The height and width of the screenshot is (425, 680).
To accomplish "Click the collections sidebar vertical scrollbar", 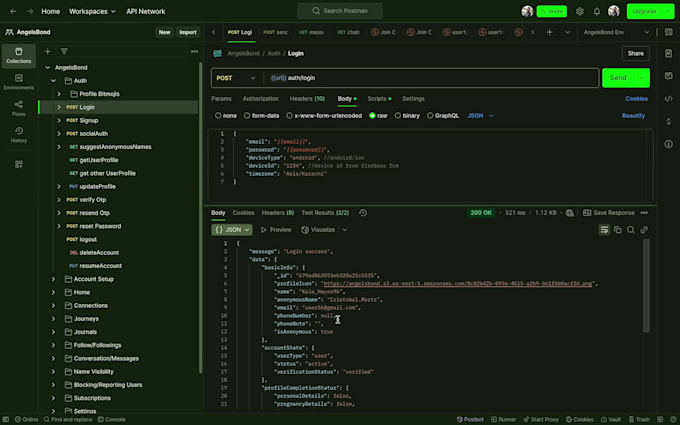I will 200,217.
